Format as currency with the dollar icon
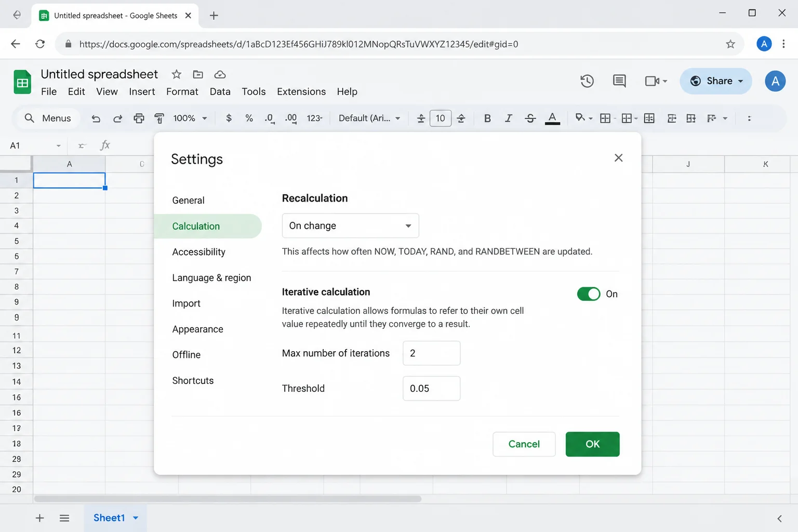Screen dimensions: 798x532 229,118
